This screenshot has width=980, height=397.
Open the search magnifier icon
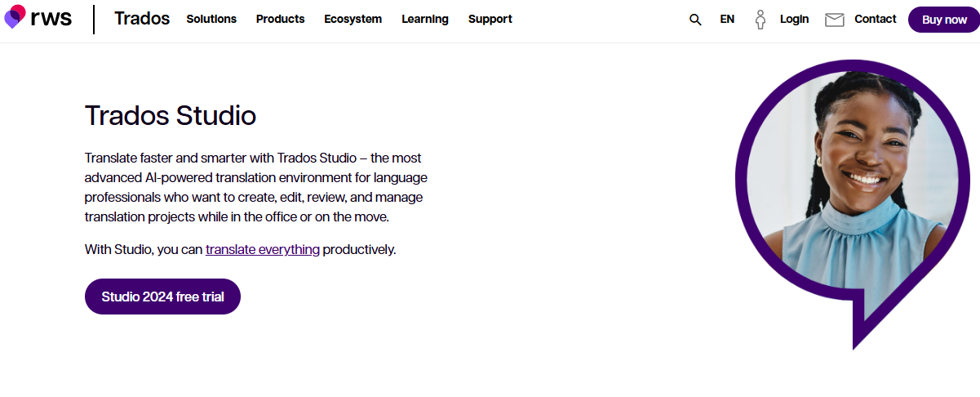(x=695, y=20)
